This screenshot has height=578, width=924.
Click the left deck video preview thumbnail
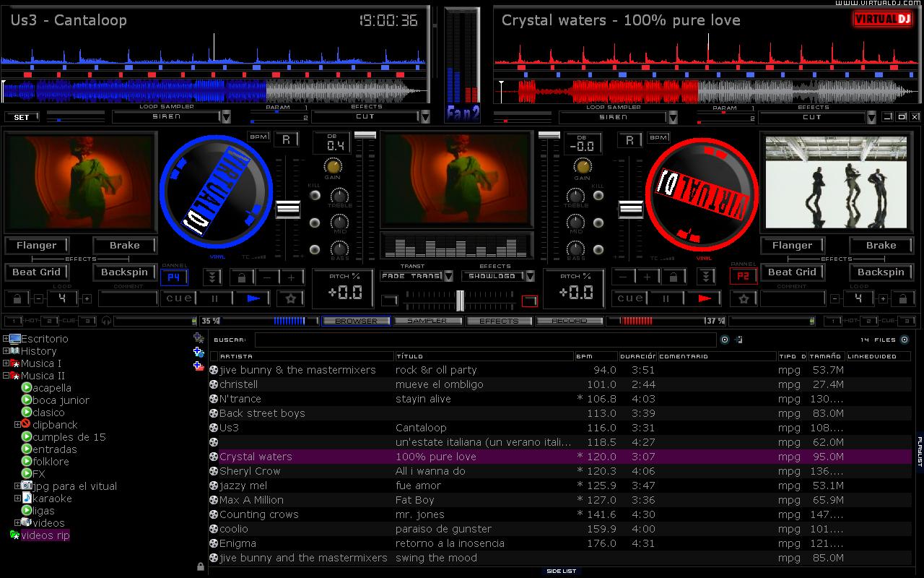click(80, 181)
